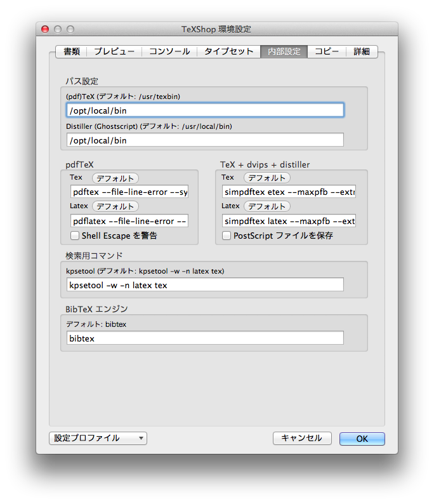Click the kpsetool command text field
Image resolution: width=434 pixels, height=504 pixels.
(x=205, y=285)
